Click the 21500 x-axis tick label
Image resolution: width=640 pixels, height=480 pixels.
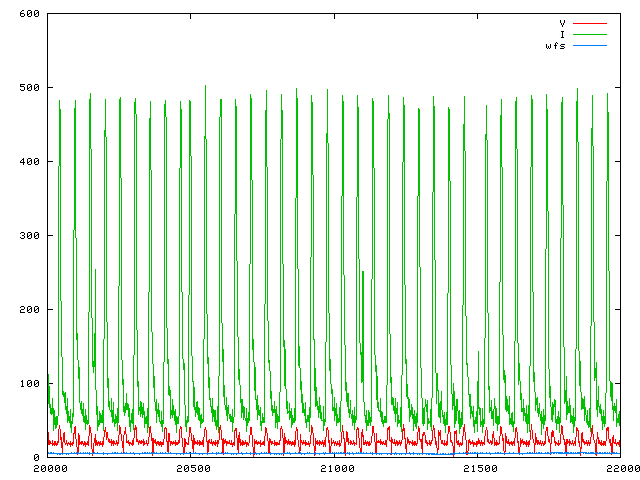point(477,468)
